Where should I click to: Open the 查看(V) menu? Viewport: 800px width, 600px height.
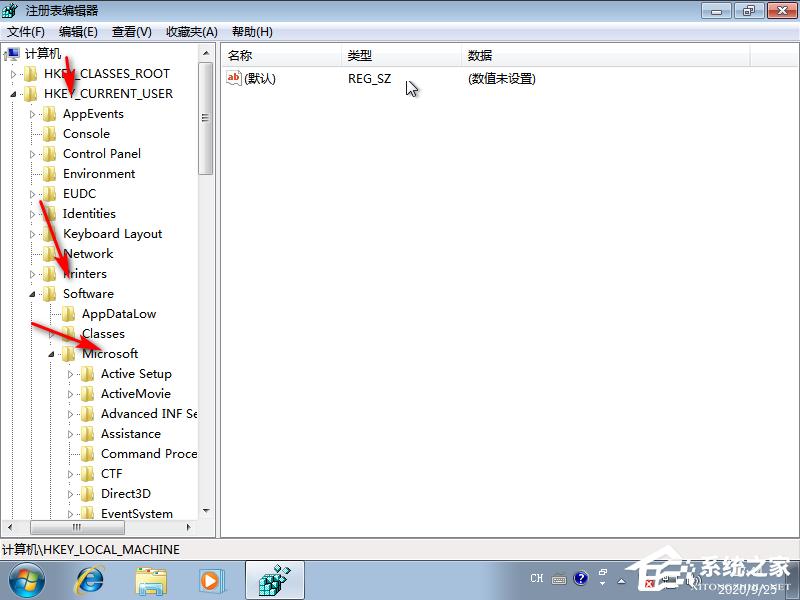pos(132,32)
